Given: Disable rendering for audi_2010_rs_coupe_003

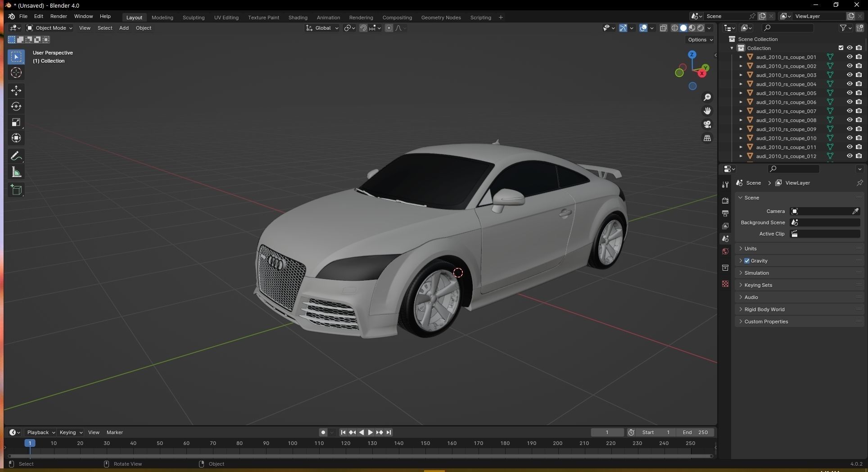Looking at the screenshot, I should [859, 75].
